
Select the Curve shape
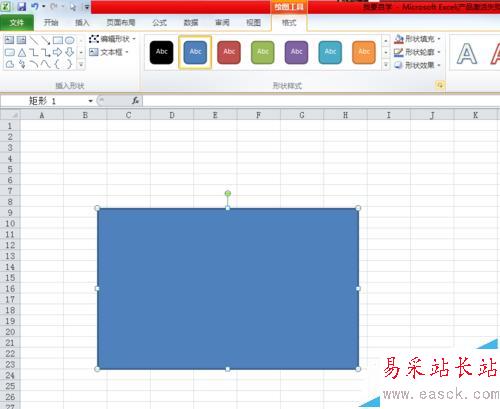coord(46,64)
